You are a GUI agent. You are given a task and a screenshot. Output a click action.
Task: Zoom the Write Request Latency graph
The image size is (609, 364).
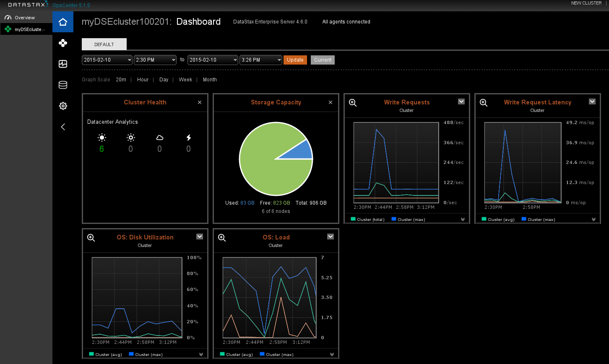(x=484, y=102)
